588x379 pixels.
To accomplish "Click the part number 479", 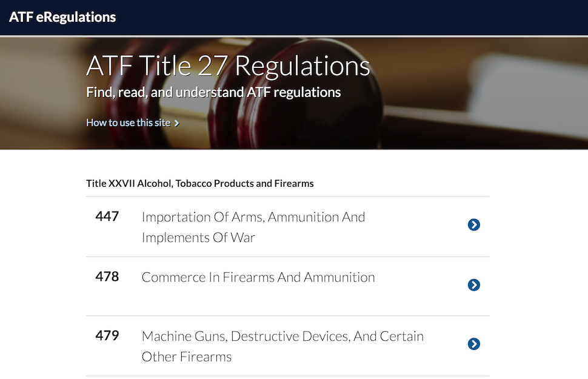I will tap(107, 335).
